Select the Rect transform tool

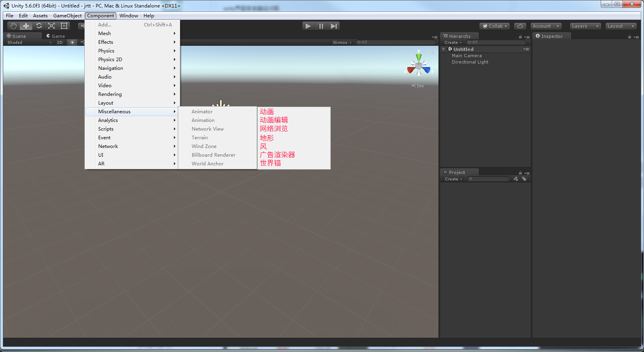(64, 26)
